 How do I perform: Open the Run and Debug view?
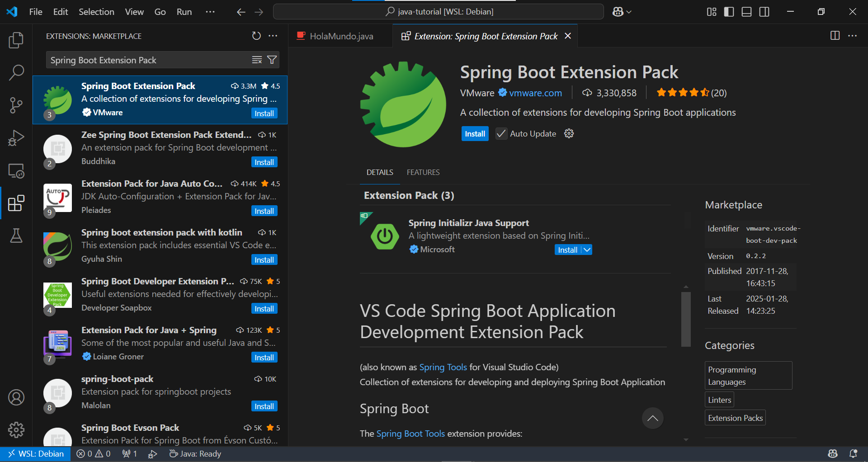[16, 138]
